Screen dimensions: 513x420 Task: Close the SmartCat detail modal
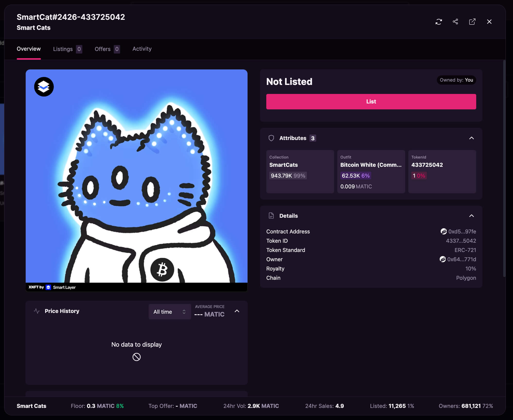tap(489, 22)
